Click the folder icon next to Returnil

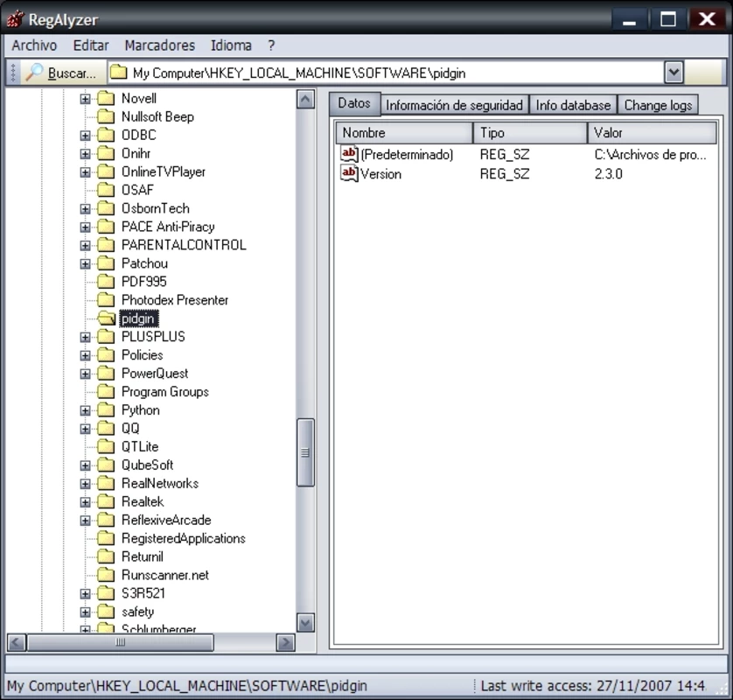point(106,556)
